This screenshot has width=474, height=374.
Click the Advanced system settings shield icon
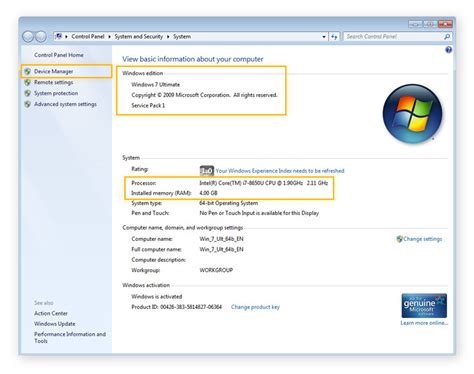tap(28, 104)
